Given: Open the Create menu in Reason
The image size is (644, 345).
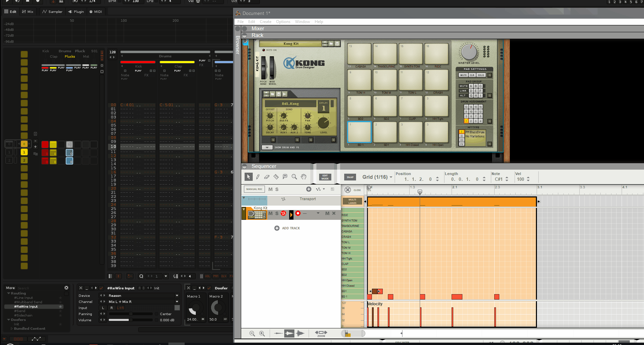Looking at the screenshot, I should [266, 22].
